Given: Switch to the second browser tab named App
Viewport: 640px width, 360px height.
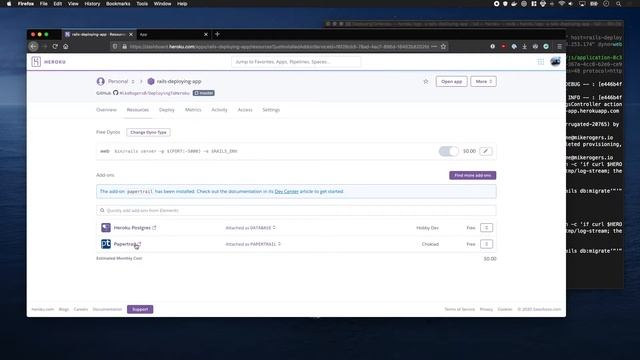Looking at the screenshot, I should (x=173, y=34).
